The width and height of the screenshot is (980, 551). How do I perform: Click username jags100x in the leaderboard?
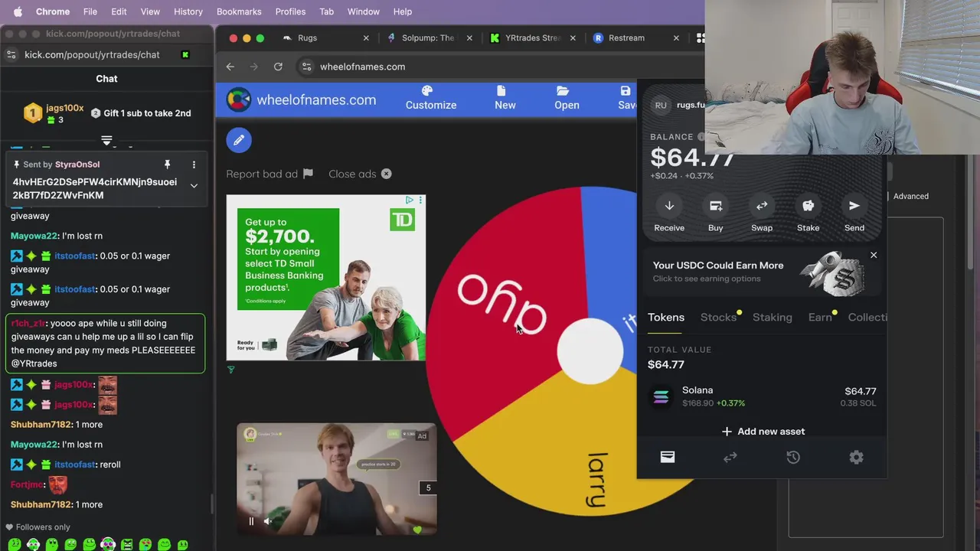(65, 108)
